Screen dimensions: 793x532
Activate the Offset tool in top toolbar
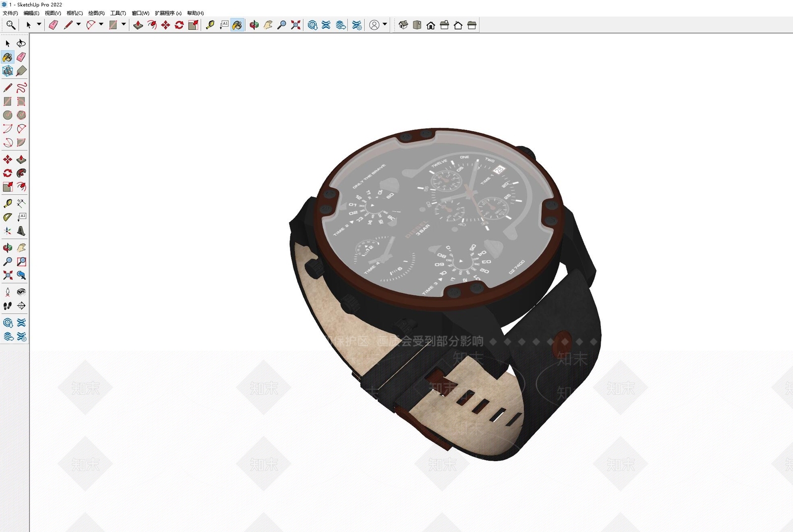tap(152, 25)
